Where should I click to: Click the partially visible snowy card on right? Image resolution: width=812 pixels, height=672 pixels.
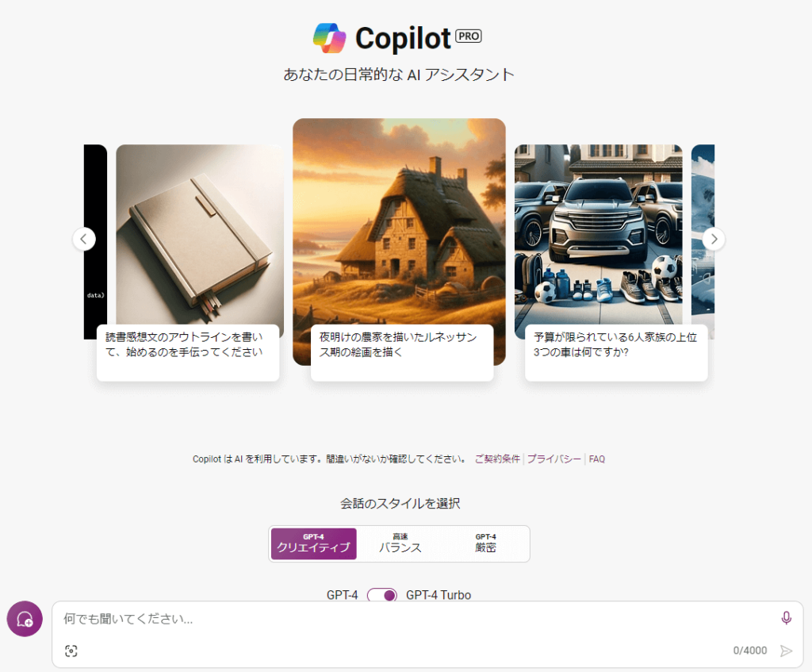tap(703, 241)
